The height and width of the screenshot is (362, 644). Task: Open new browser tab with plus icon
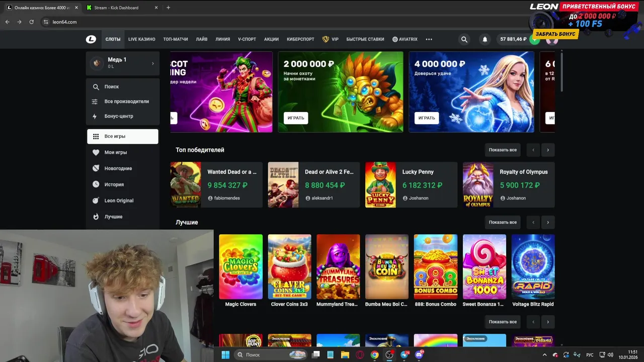(x=168, y=8)
